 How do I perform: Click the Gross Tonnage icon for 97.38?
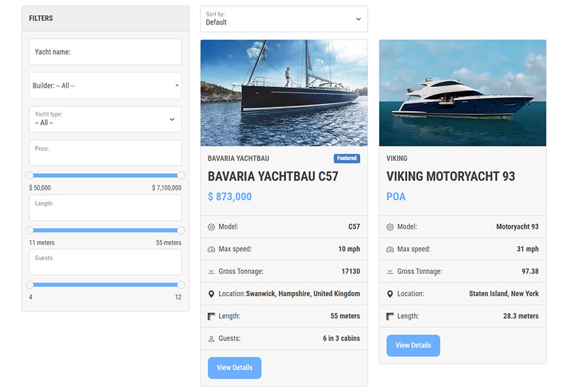point(390,272)
